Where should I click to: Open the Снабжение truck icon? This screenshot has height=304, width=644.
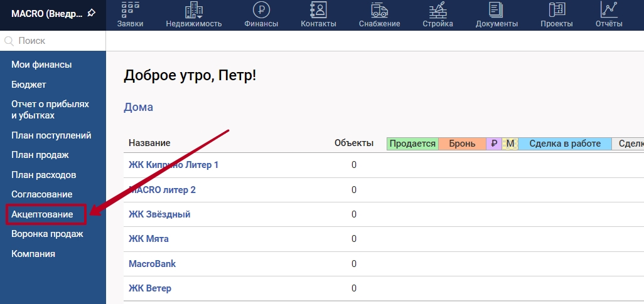[379, 10]
